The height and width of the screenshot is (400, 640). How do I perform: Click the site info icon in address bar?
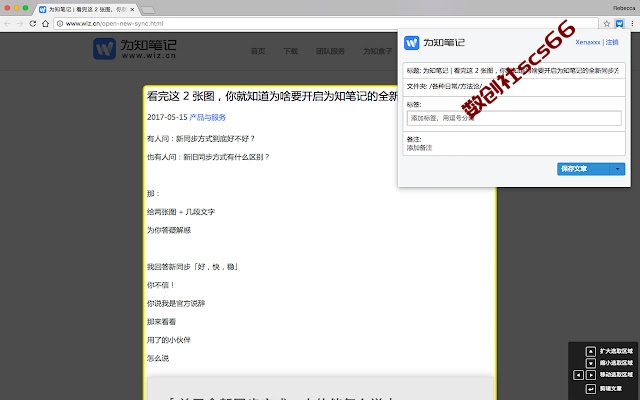click(x=60, y=24)
